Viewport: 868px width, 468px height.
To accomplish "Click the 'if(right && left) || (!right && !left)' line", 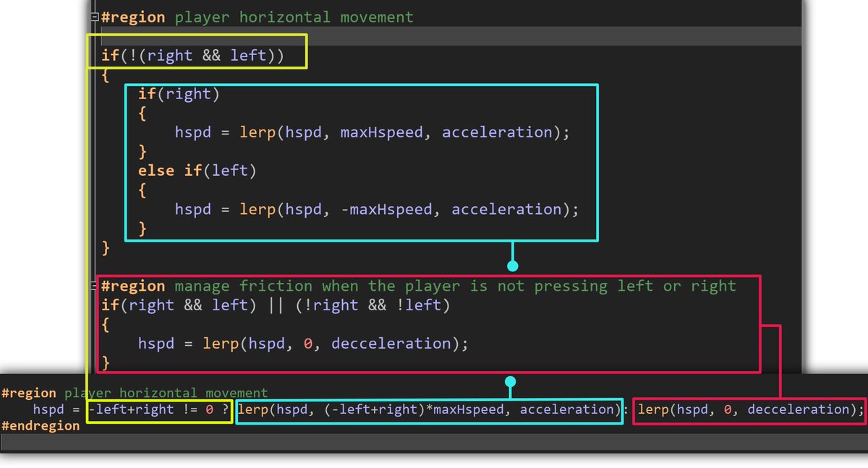I will point(276,305).
